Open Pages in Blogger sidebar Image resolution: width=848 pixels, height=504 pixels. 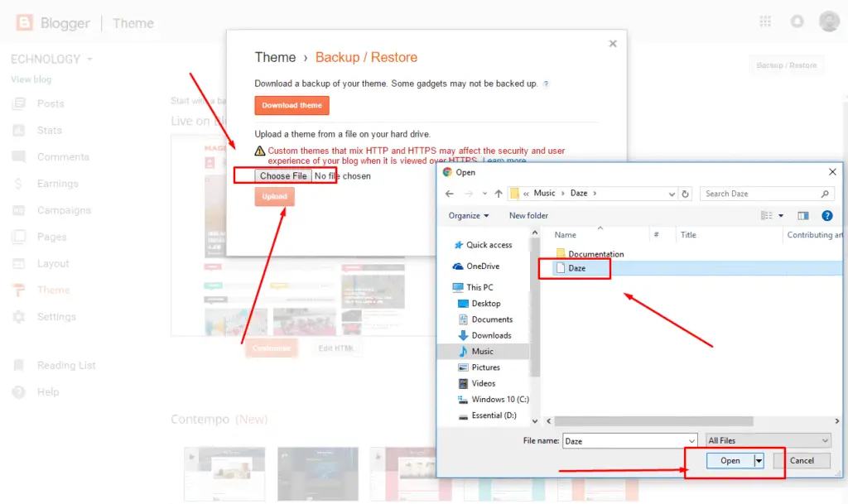pyautogui.click(x=52, y=237)
